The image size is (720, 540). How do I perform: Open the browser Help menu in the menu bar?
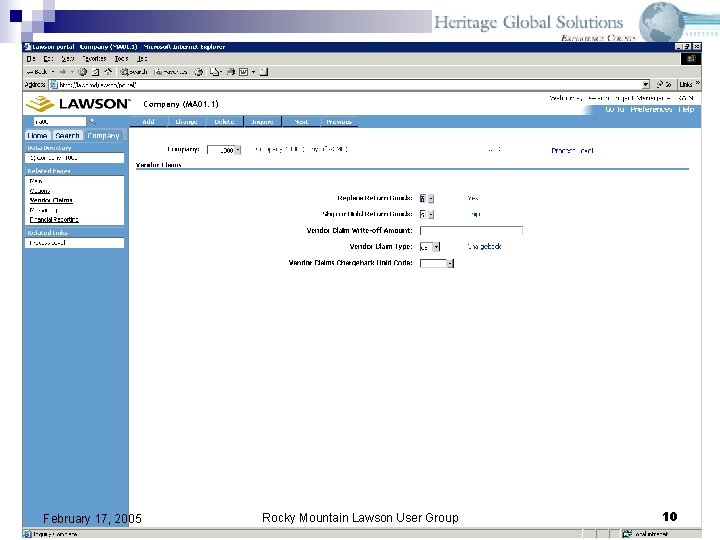pos(142,59)
